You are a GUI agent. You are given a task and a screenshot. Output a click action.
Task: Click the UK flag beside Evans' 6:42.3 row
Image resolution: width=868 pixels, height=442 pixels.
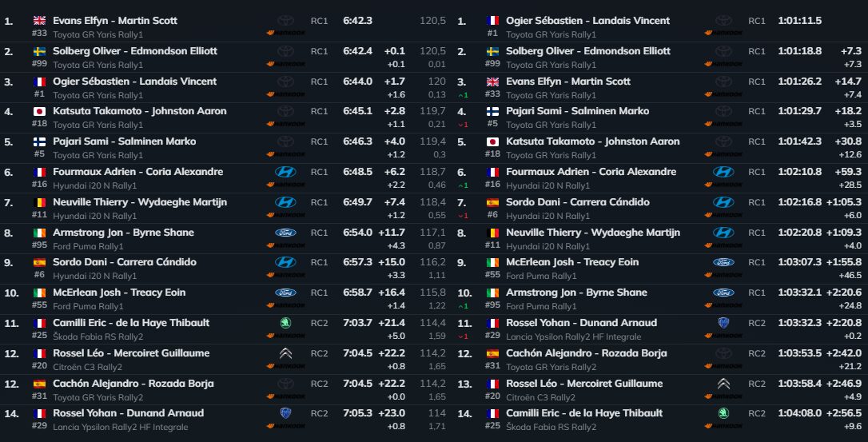click(40, 20)
